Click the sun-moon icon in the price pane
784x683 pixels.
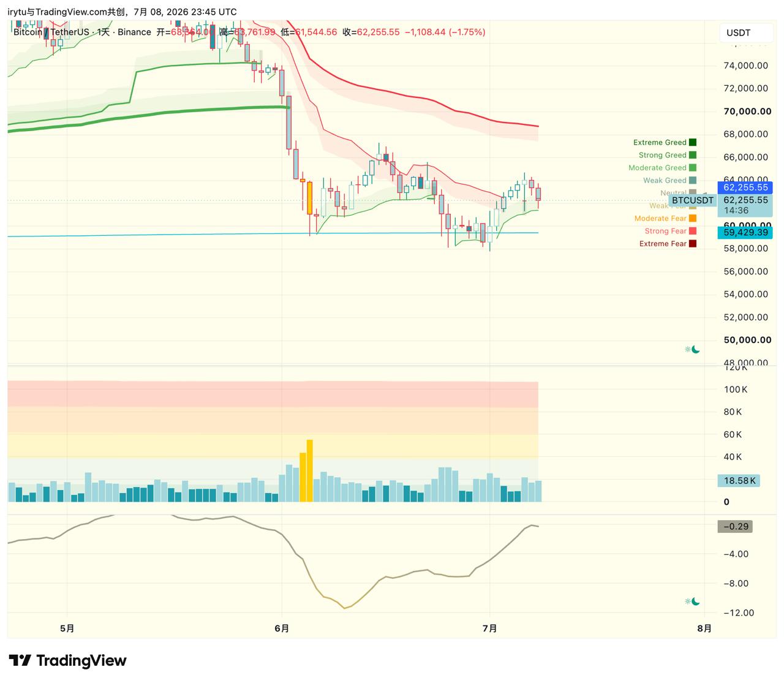692,350
